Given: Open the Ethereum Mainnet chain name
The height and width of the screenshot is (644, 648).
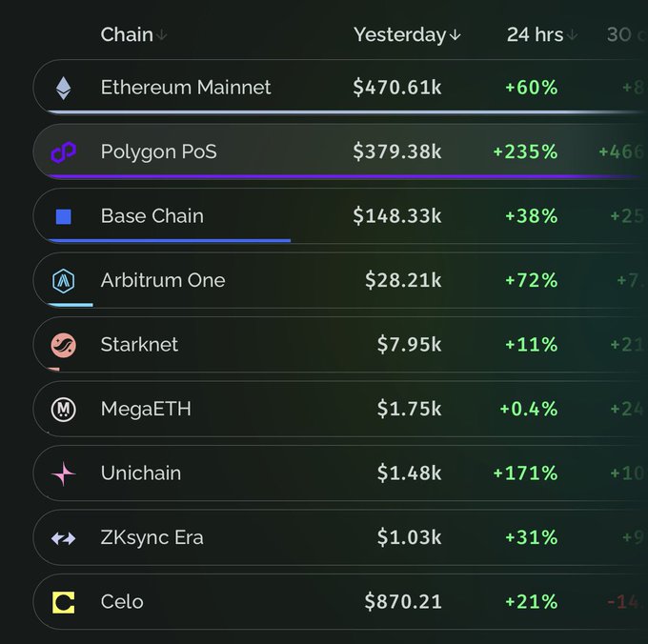Looking at the screenshot, I should click(186, 88).
